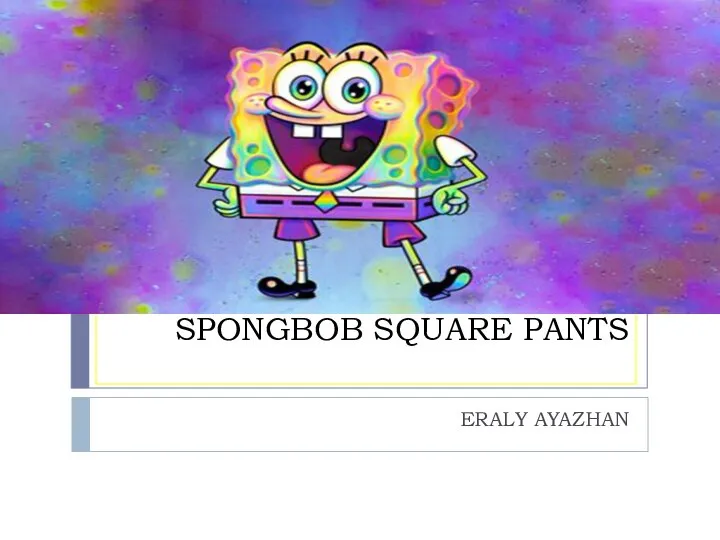Click SpongeBob's rainbow necktie
The width and height of the screenshot is (720, 540).
click(x=325, y=202)
